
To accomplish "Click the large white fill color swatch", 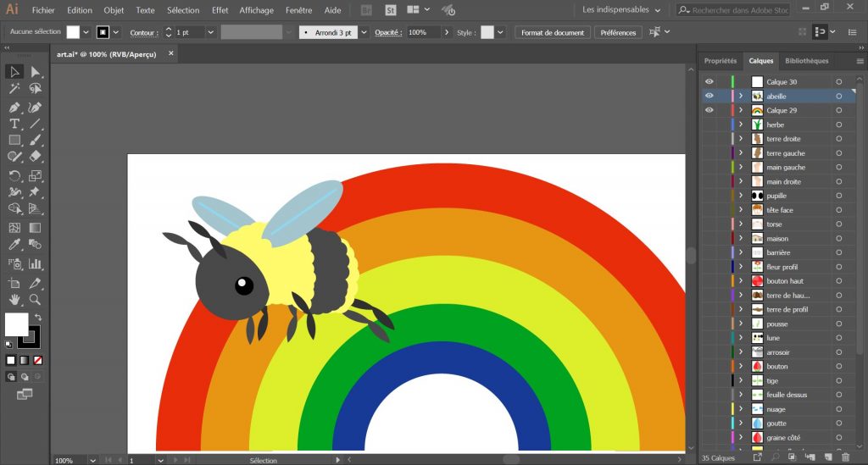I will point(16,324).
